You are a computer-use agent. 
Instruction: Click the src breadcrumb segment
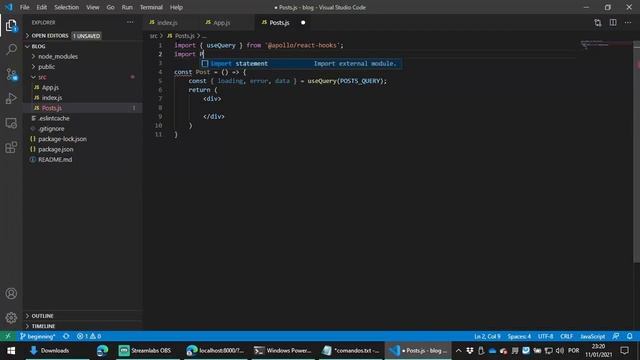click(153, 36)
